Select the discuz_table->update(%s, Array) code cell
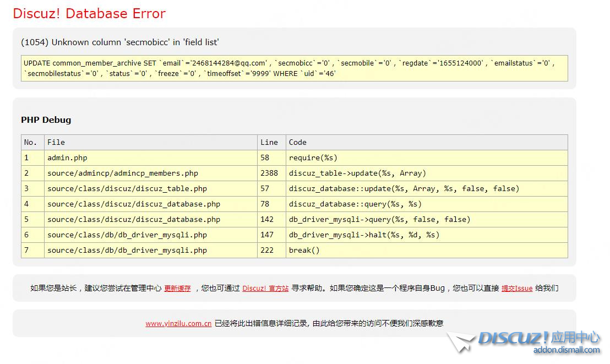610x364 pixels. click(427, 173)
